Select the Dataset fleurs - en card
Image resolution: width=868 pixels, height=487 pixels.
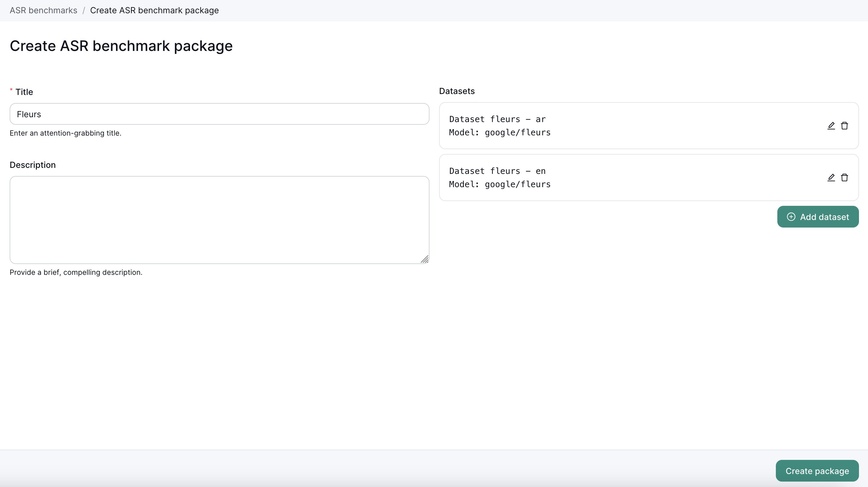coord(640,178)
